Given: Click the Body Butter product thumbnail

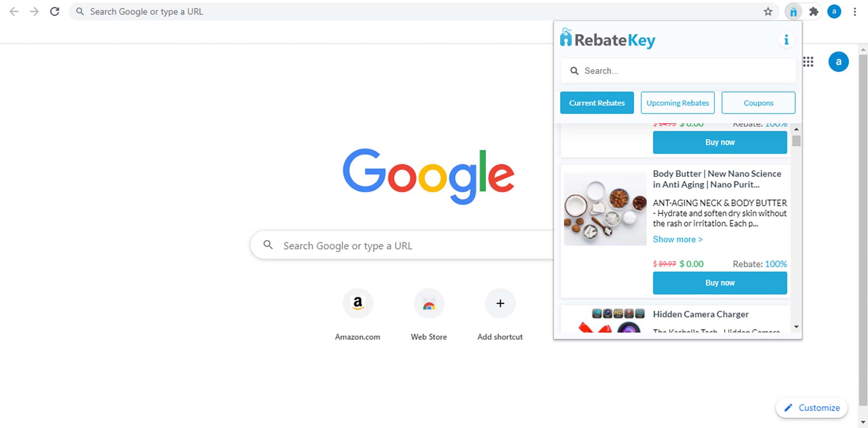Looking at the screenshot, I should 605,209.
